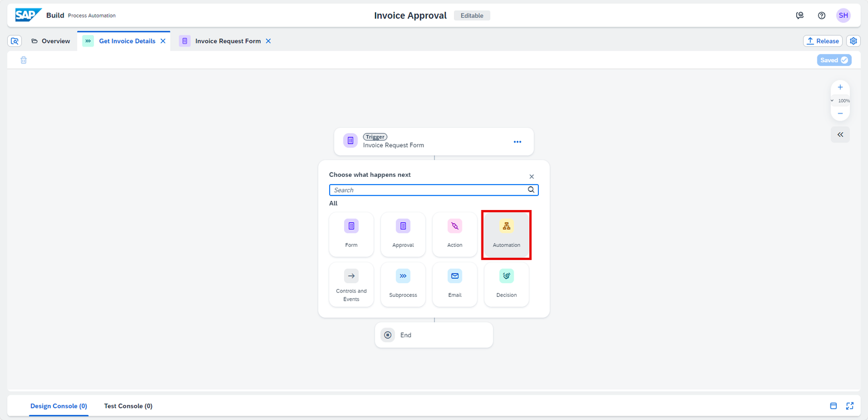The height and width of the screenshot is (420, 868).
Task: Open the Design Console tab
Action: (x=59, y=406)
